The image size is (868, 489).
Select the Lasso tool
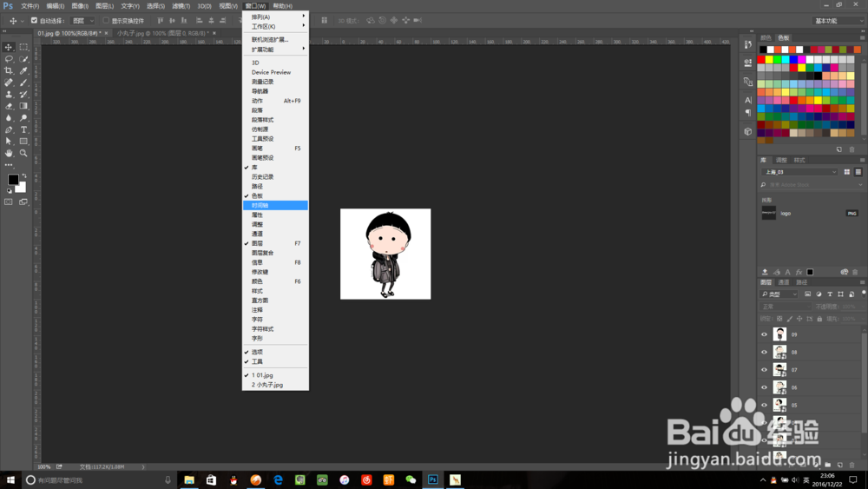pos(9,59)
